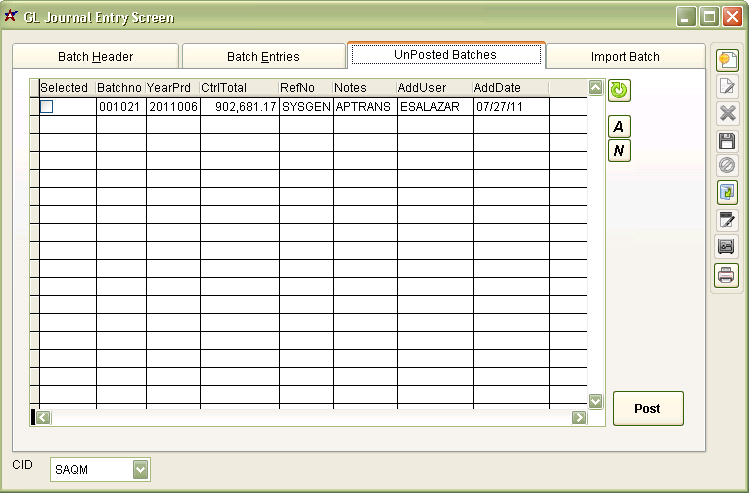This screenshot has width=752, height=497.
Task: Click the Cancel circle-slash icon
Action: tap(727, 167)
